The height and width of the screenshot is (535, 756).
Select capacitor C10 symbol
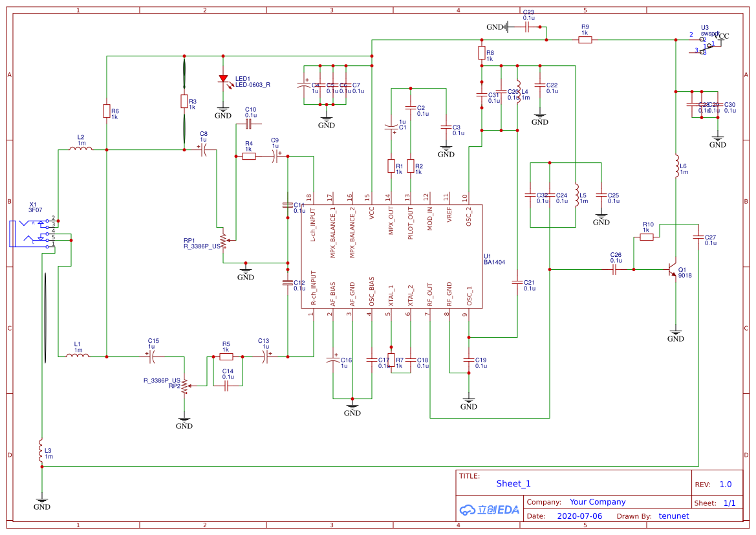(x=249, y=124)
